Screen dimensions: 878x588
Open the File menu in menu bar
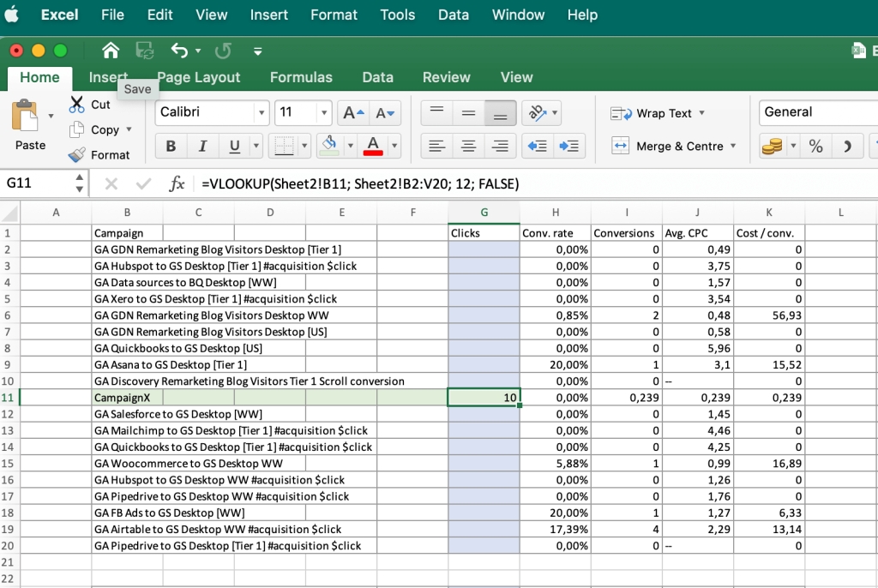[112, 15]
